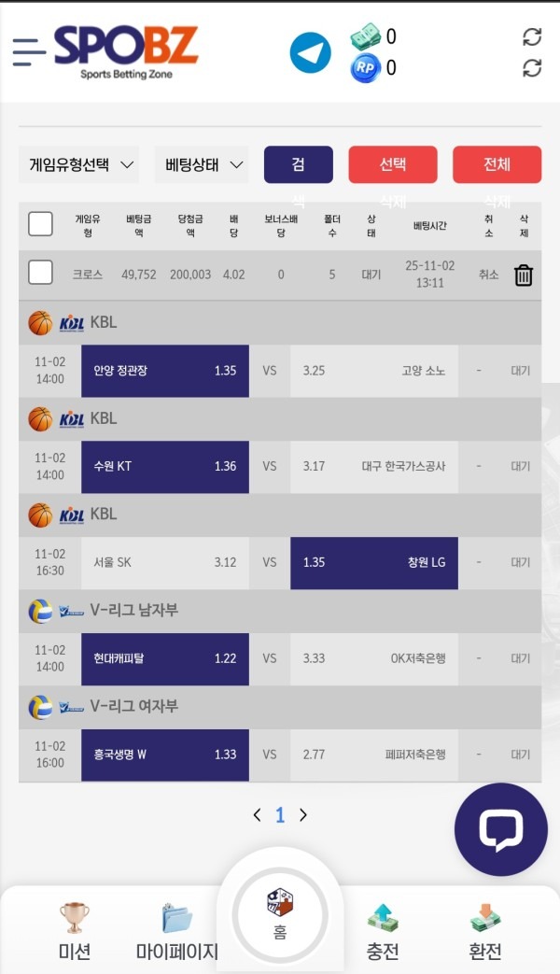Viewport: 560px width, 974px height.
Task: Click the next page chevron in pagination
Action: pyautogui.click(x=302, y=814)
